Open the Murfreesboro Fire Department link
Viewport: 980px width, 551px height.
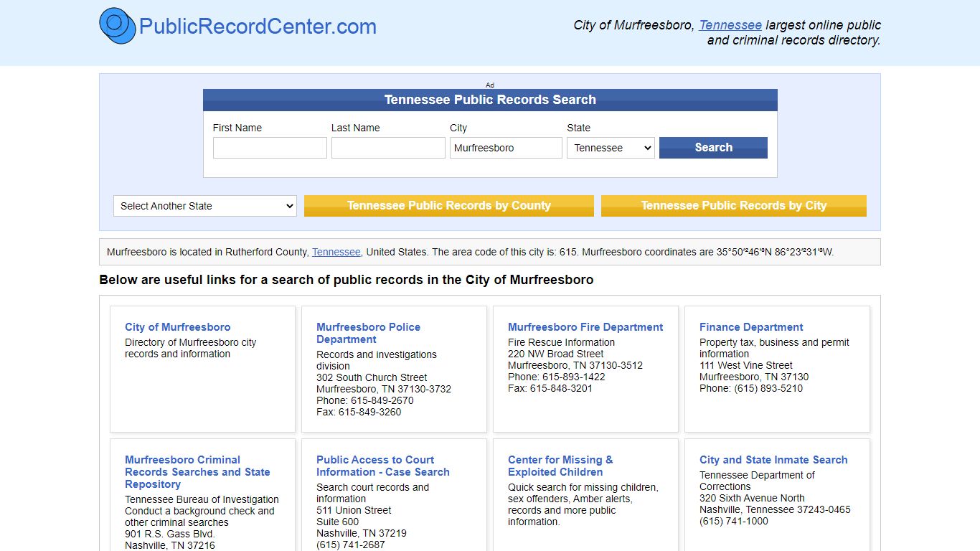[x=585, y=327]
